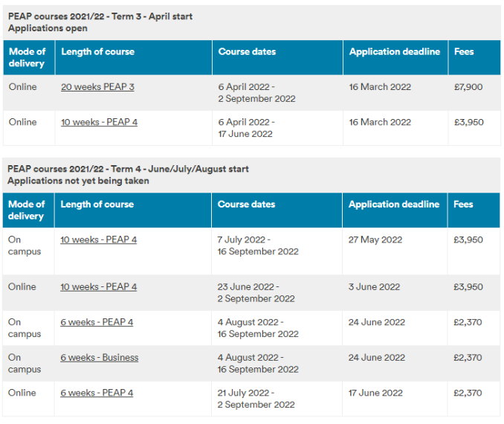Click 'Applications not yet being taken' text
This screenshot has height=424, width=504.
[78, 181]
